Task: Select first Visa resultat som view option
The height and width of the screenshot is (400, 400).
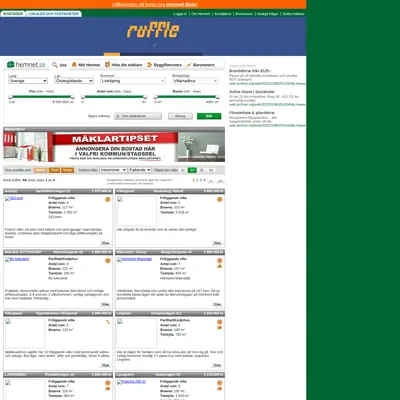Action: [41, 170]
